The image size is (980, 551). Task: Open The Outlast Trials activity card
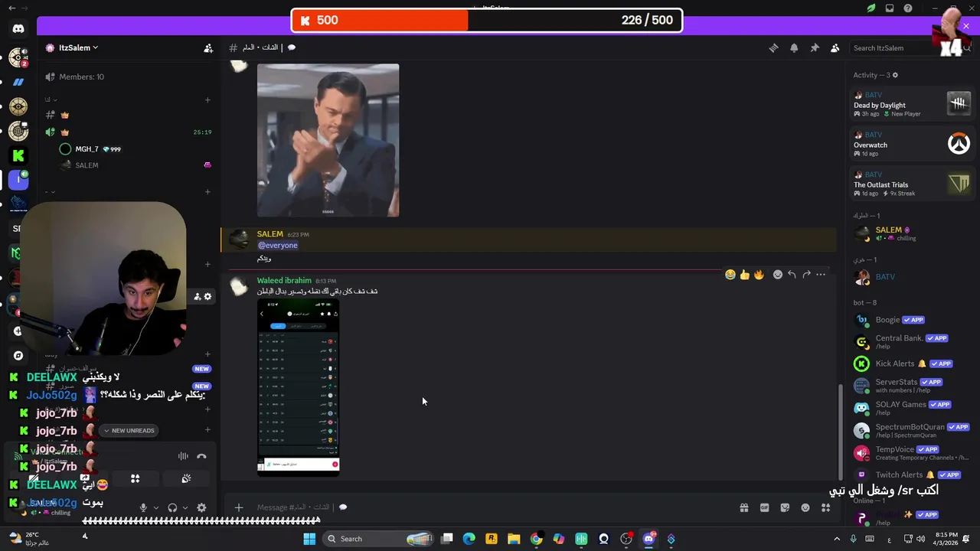tap(911, 183)
